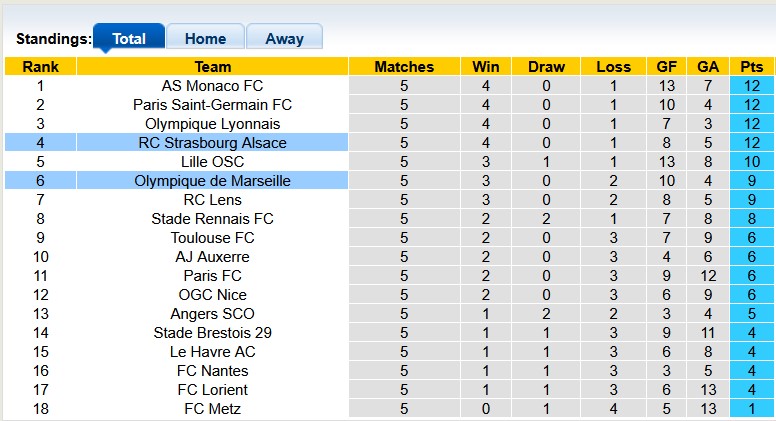Select Toulouse FC in standings

click(x=212, y=238)
